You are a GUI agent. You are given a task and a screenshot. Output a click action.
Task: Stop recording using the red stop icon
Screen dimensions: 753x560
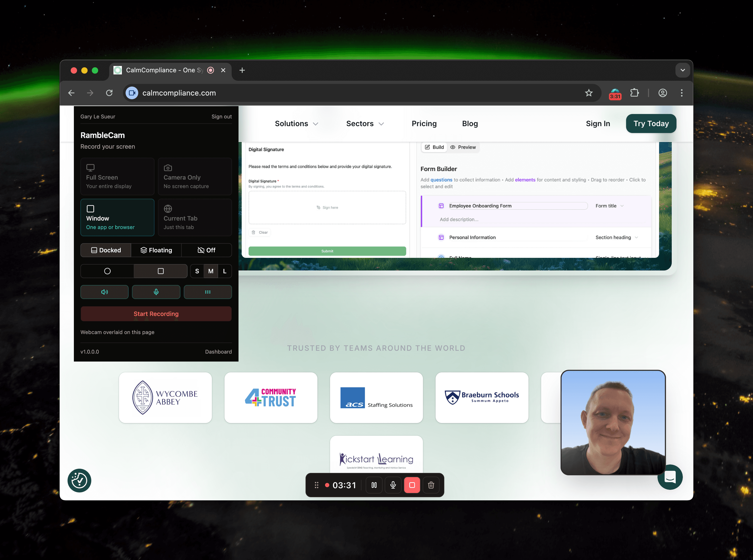pos(412,485)
